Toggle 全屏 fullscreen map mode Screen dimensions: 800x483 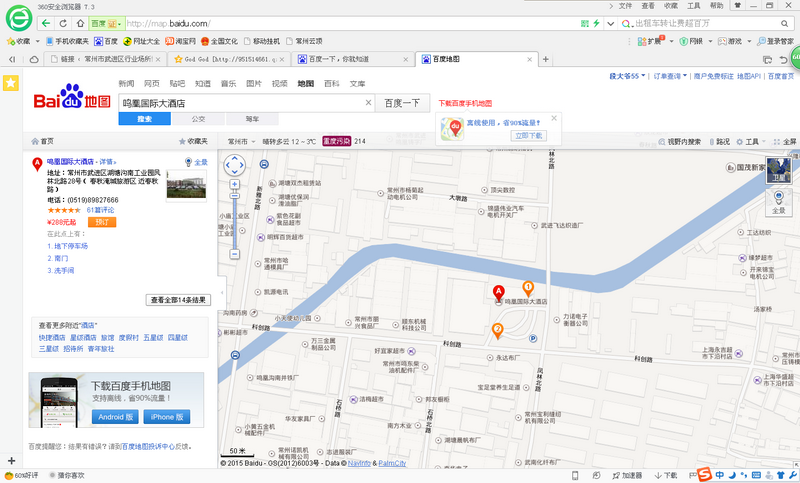pyautogui.click(x=785, y=142)
